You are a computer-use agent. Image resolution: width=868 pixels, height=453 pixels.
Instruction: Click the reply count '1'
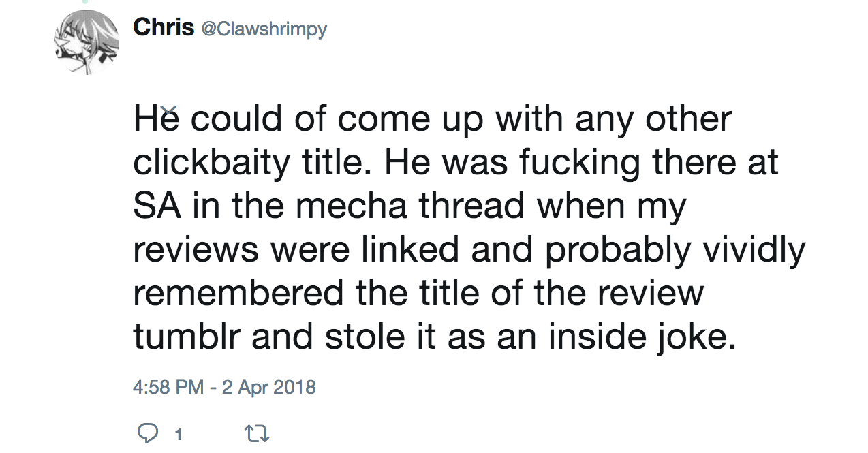coord(179,434)
